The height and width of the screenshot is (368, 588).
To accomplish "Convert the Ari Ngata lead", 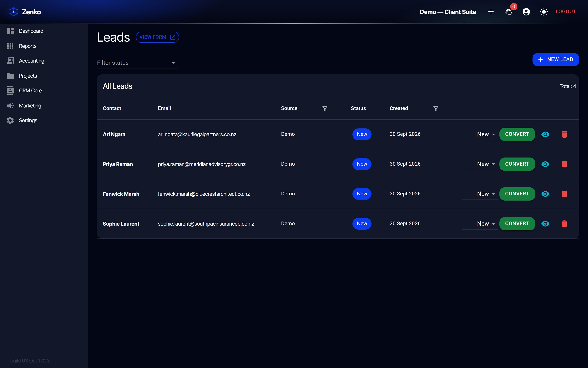I will coord(517,134).
